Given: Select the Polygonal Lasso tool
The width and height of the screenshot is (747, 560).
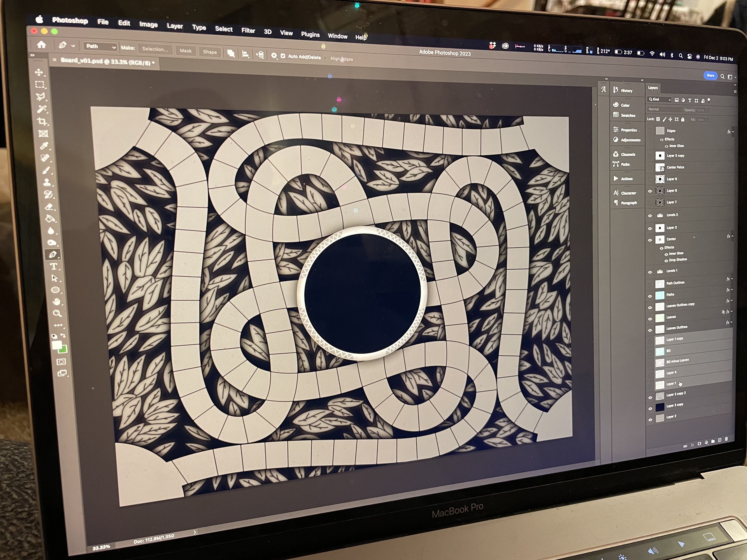Looking at the screenshot, I should coord(41,97).
